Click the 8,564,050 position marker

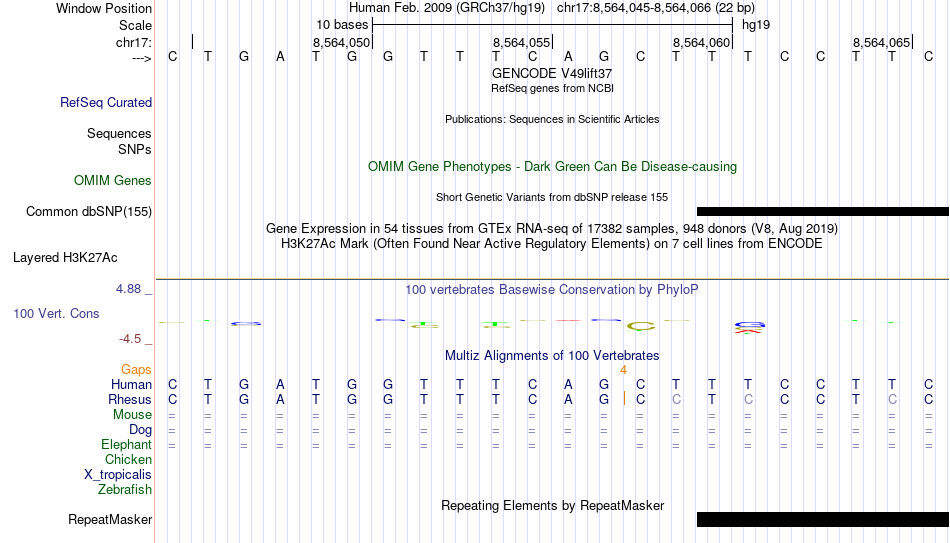point(341,42)
